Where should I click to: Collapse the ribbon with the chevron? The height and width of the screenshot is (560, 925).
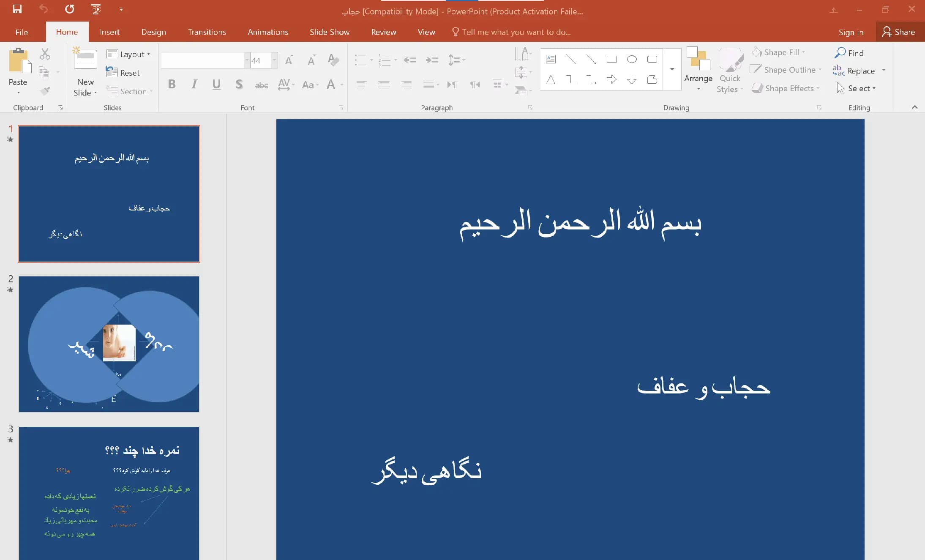coord(914,107)
